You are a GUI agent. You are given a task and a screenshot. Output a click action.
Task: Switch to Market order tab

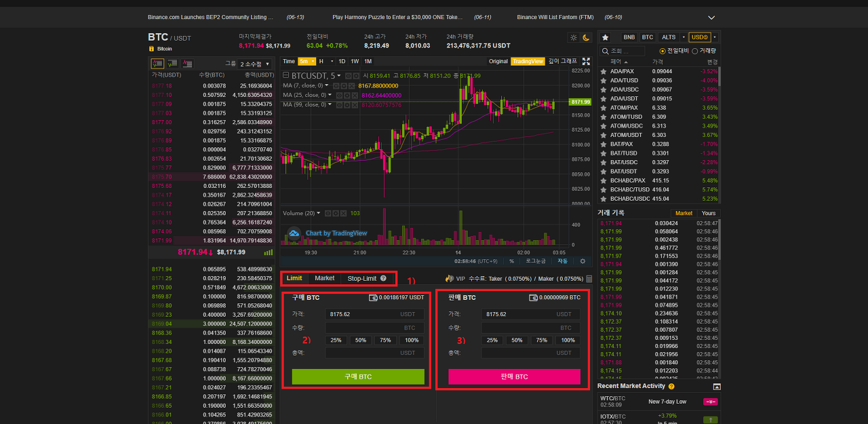coord(324,278)
